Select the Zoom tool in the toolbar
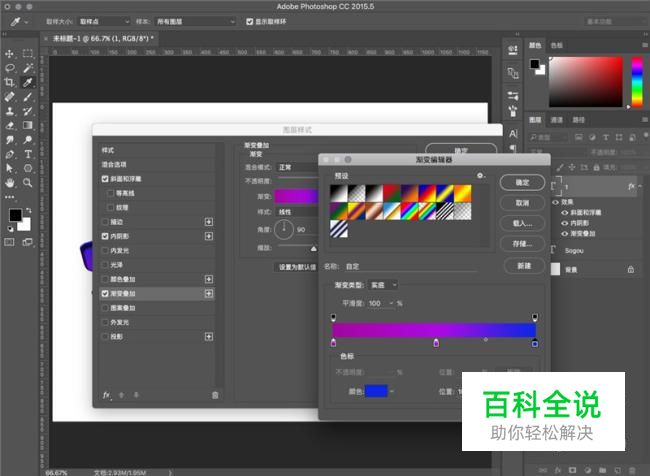650x476 pixels. tap(28, 184)
